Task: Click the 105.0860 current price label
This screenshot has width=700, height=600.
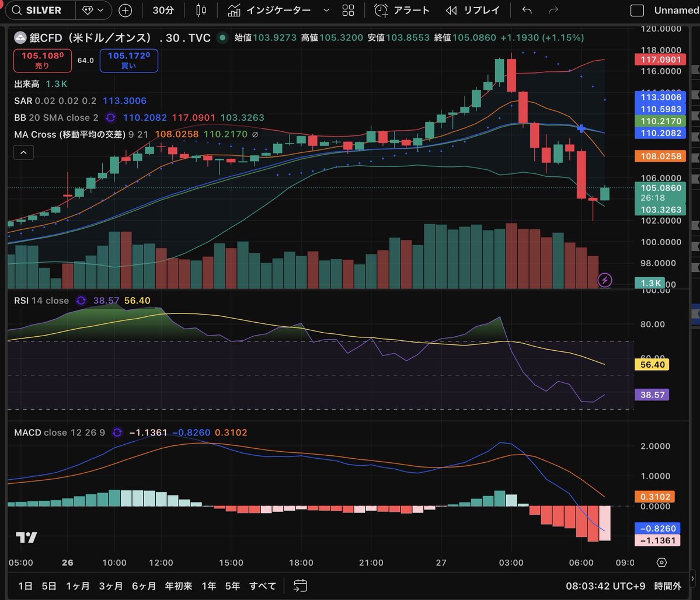Action: [661, 188]
